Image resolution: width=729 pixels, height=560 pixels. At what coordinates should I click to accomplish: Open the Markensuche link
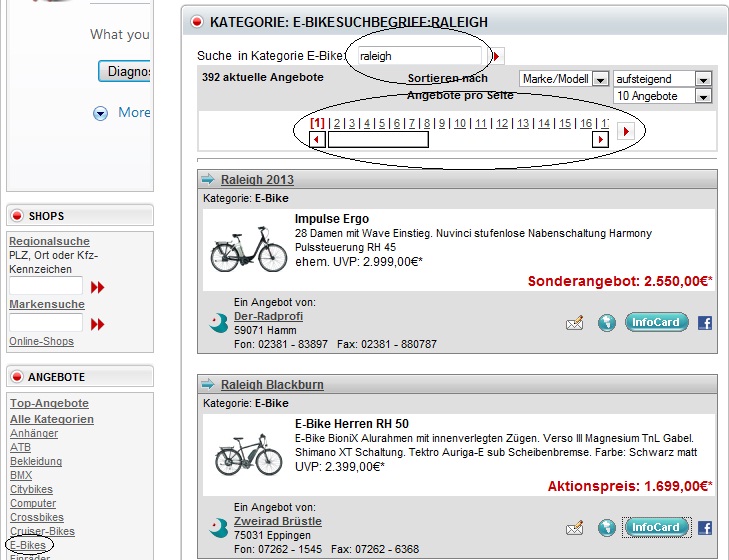pyautogui.click(x=47, y=304)
